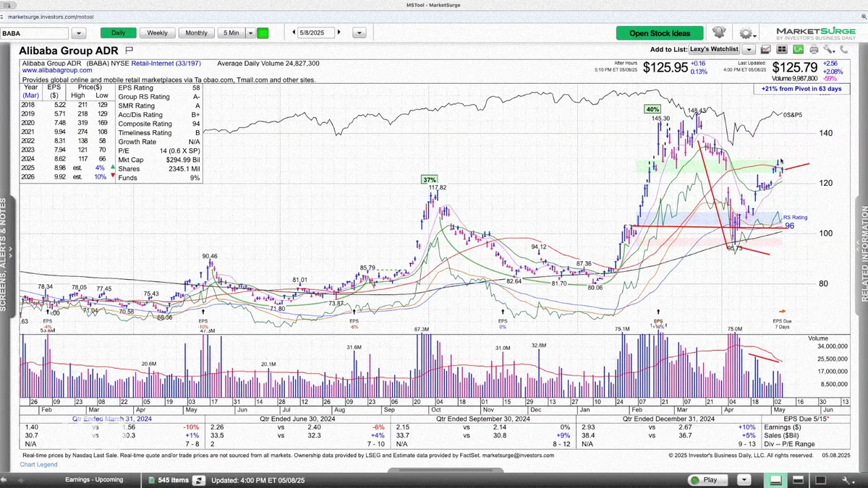Expand the Add to List dropdown arrow

click(x=749, y=49)
